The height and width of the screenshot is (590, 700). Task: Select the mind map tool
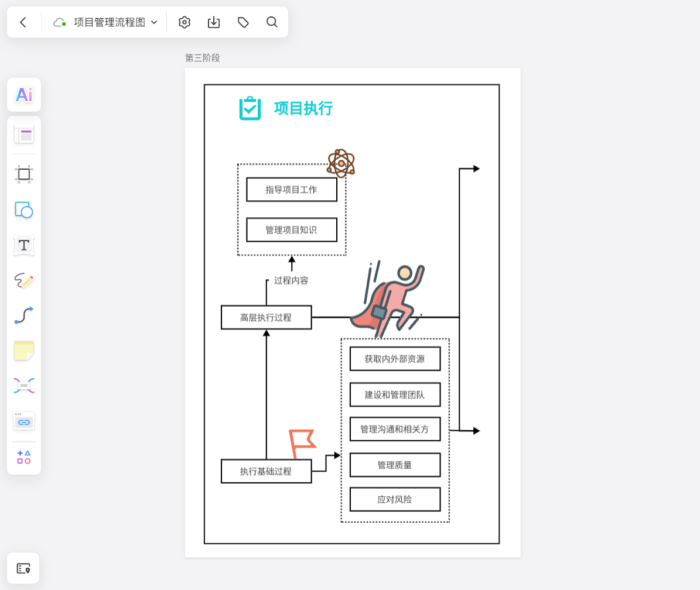coord(24,385)
